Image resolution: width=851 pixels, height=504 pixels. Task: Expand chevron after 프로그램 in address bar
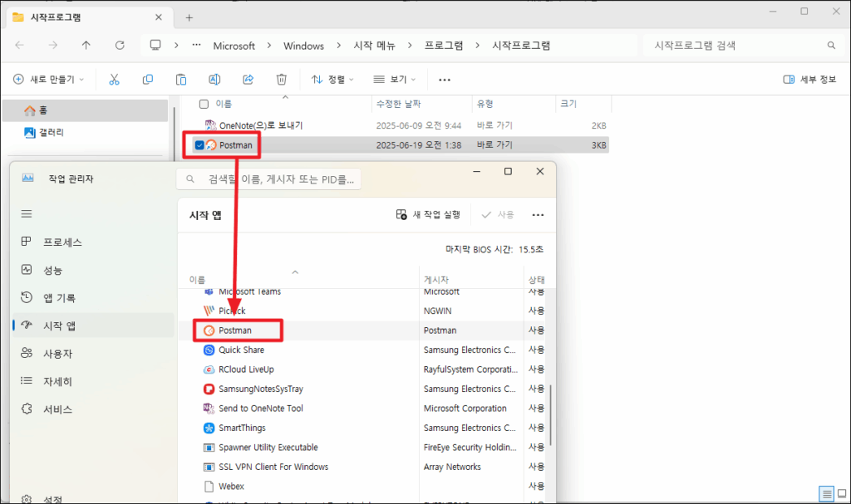(478, 46)
